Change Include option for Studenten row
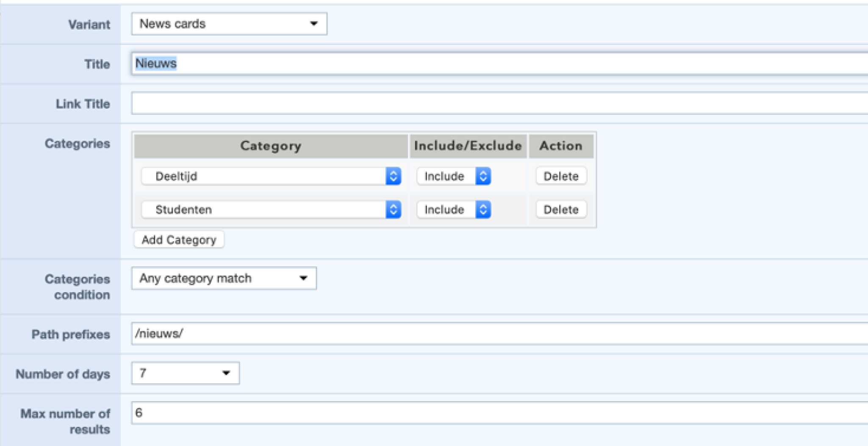 click(x=453, y=209)
